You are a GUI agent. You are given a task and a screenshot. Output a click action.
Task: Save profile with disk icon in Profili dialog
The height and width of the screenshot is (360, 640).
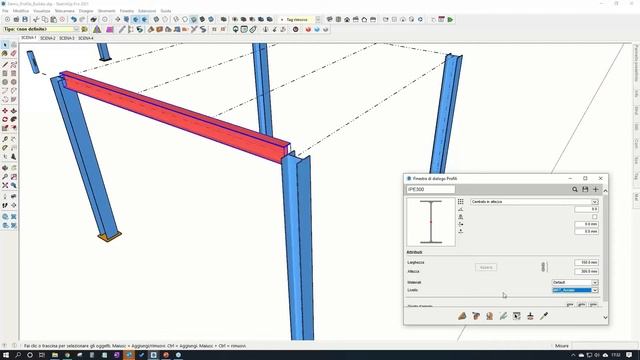[x=585, y=189]
